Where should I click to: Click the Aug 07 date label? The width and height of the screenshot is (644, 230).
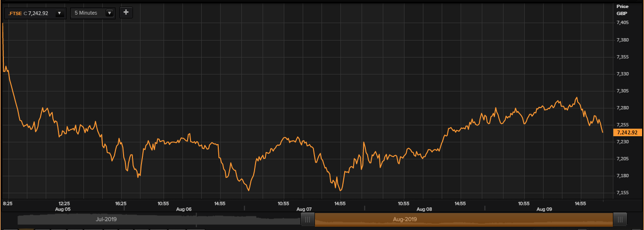304,209
